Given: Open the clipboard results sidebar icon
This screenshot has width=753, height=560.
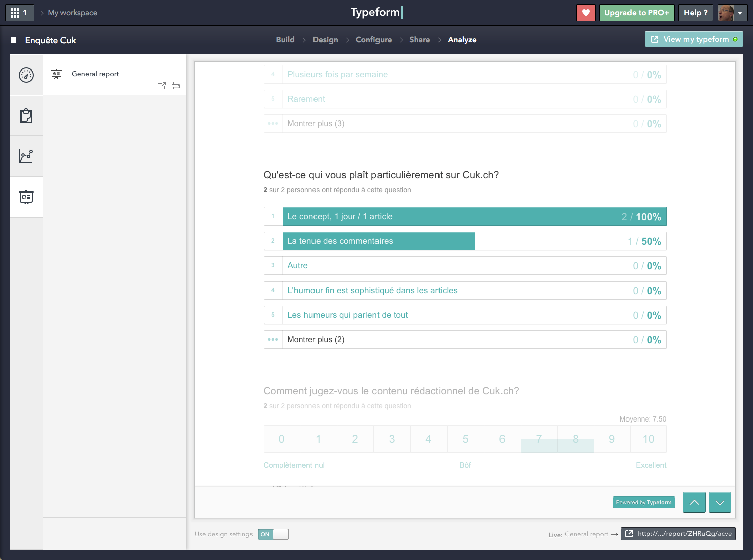Looking at the screenshot, I should tap(26, 116).
